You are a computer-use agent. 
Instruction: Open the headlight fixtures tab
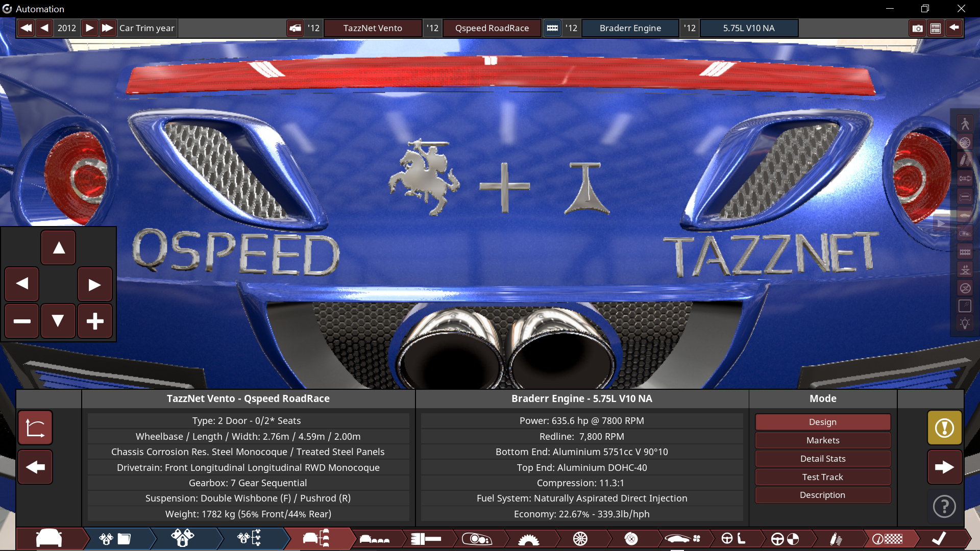click(x=477, y=539)
